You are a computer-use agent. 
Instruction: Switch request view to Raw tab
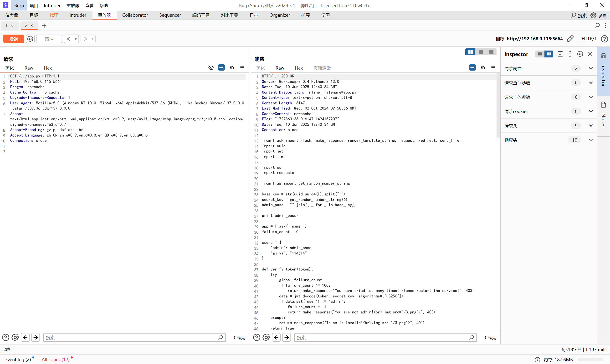pos(29,68)
